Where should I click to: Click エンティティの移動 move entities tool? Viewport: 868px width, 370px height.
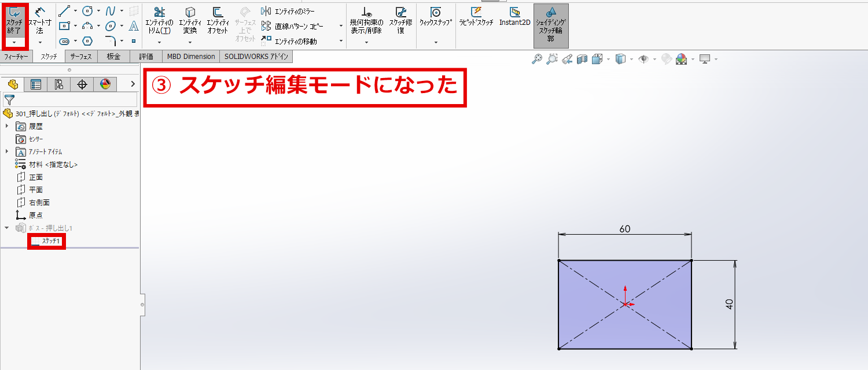(x=289, y=41)
